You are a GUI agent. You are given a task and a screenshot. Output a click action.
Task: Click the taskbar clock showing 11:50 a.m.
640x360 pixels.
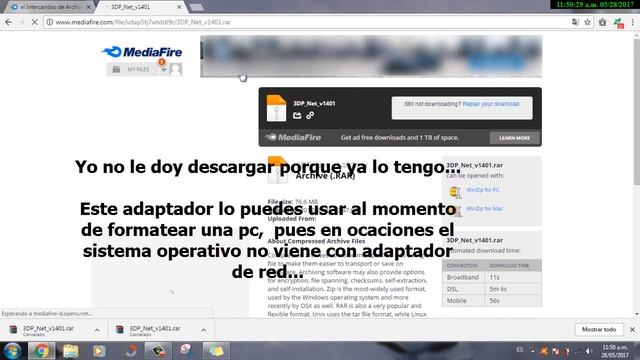coord(615,351)
